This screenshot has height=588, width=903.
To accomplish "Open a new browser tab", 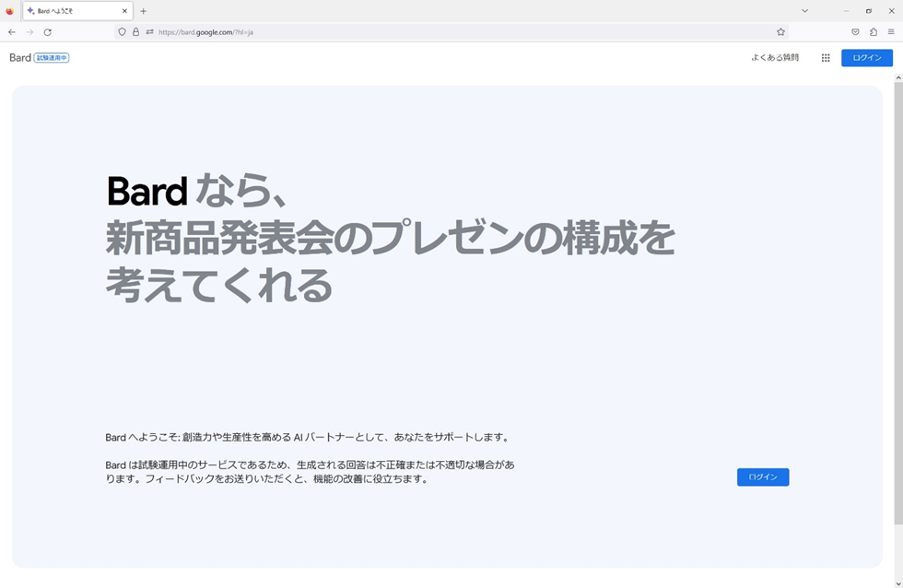I will tap(144, 11).
